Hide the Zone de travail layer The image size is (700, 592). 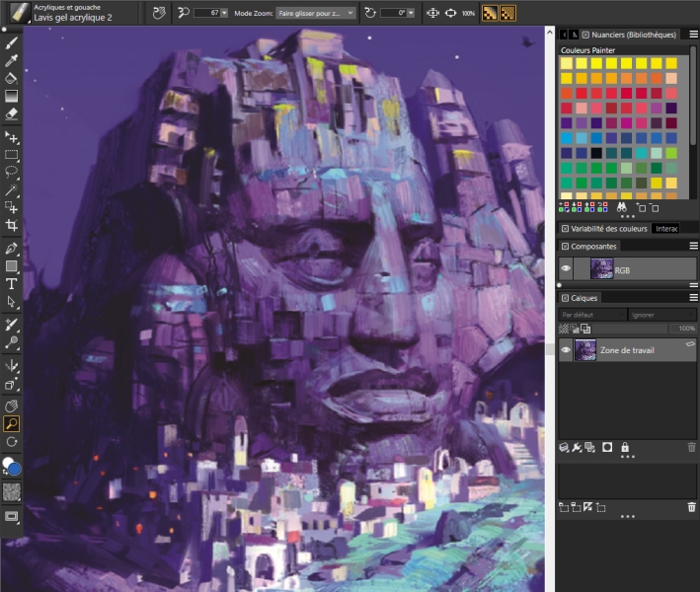click(x=566, y=349)
